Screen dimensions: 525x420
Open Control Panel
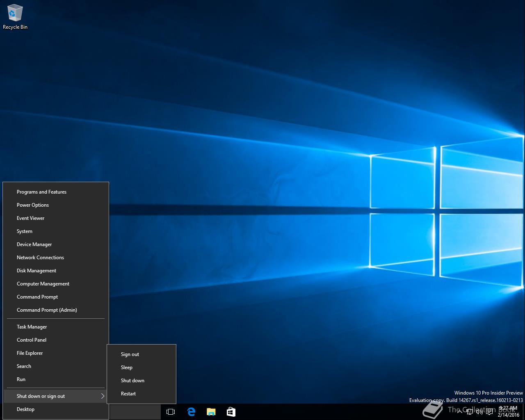coord(56,340)
